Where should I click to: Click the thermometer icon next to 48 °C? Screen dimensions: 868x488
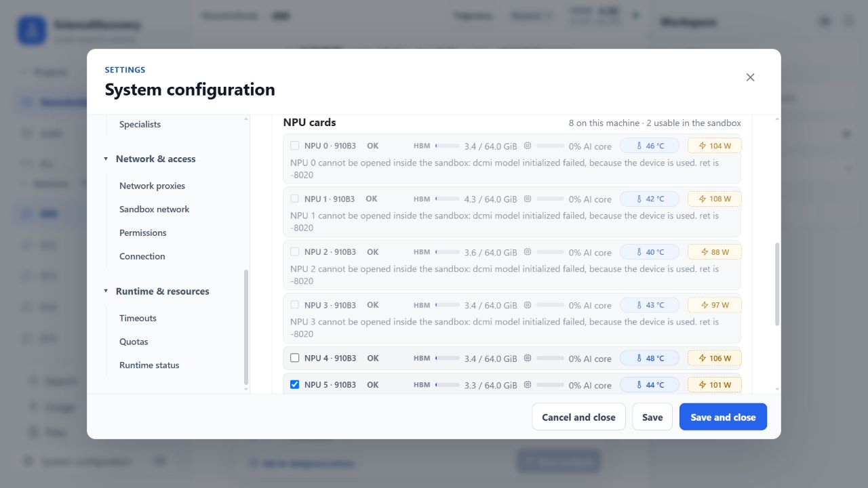pos(639,358)
